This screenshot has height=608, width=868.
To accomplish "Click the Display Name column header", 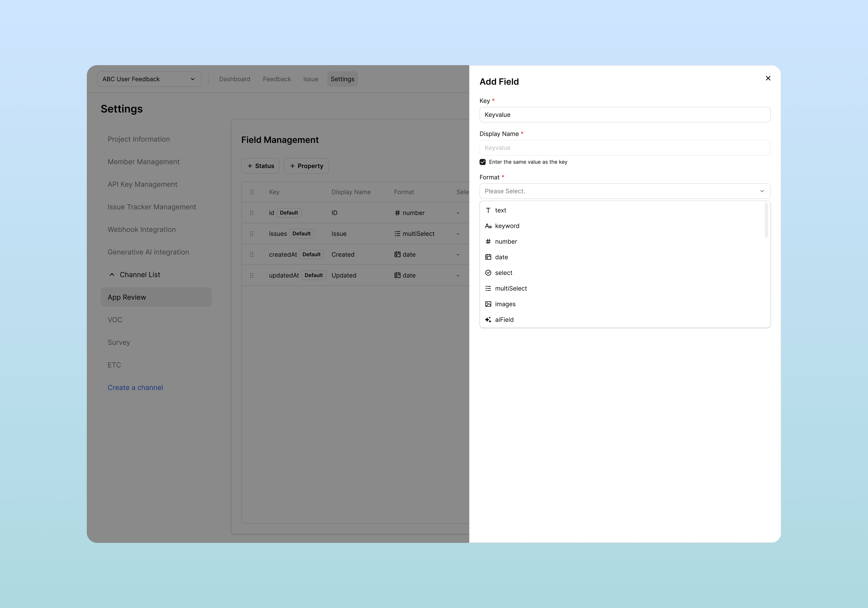I will [x=351, y=192].
